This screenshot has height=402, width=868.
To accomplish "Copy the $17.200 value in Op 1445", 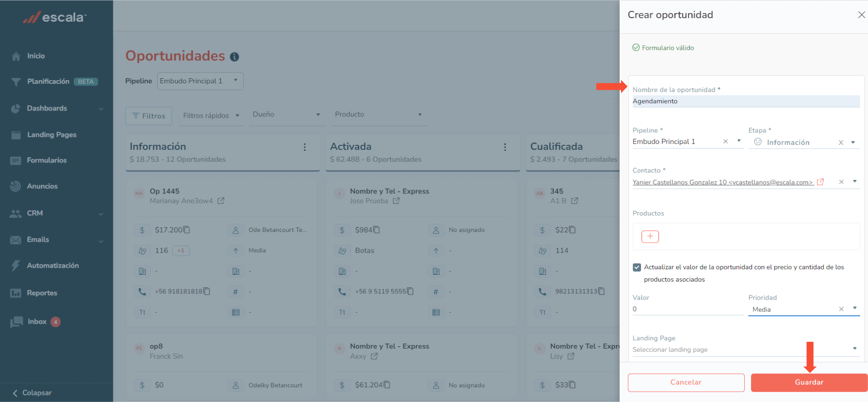I will 187,230.
